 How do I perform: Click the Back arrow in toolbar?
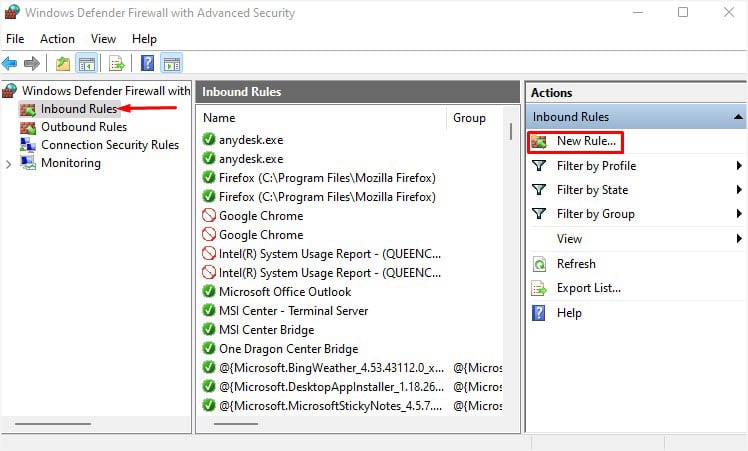pyautogui.click(x=10, y=64)
